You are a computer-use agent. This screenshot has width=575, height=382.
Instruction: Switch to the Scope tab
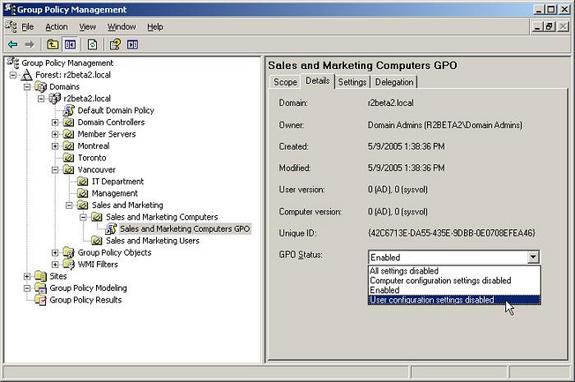pos(285,82)
